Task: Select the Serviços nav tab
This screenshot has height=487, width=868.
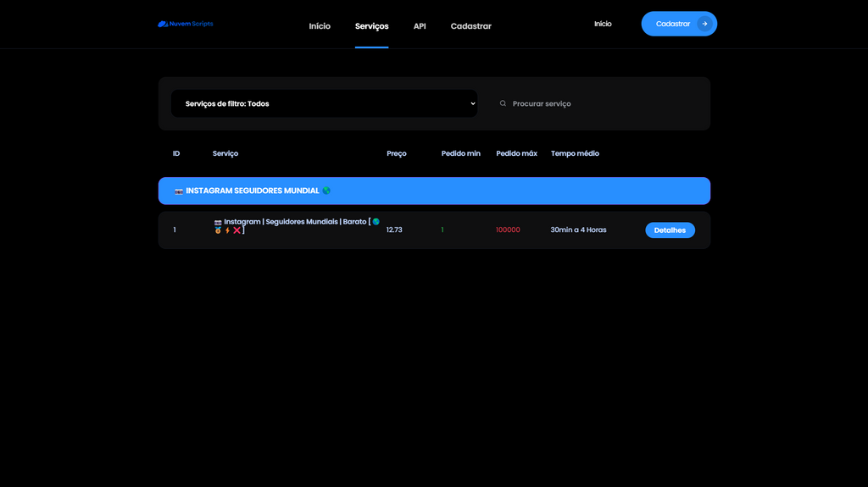Action: pos(371,26)
